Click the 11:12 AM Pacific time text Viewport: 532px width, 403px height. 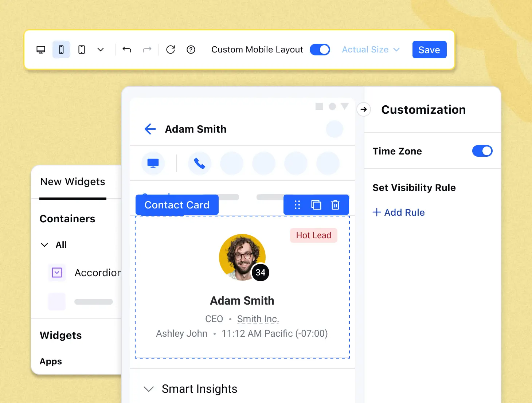pos(275,333)
